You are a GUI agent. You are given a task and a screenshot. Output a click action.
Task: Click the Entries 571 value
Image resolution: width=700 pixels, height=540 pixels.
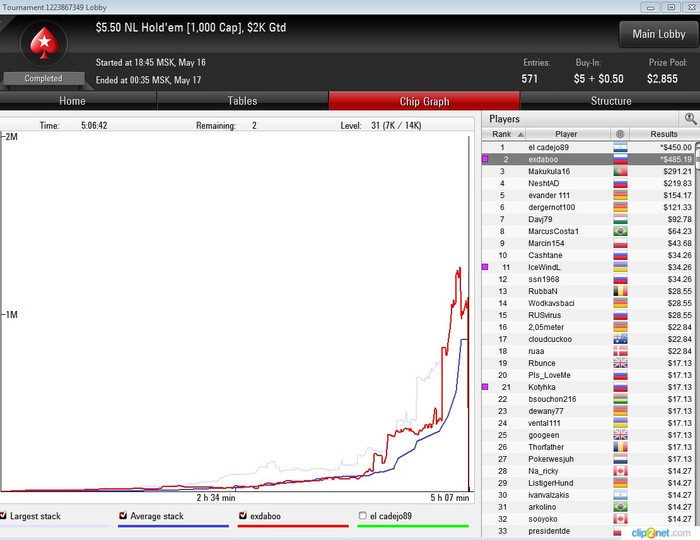(529, 79)
